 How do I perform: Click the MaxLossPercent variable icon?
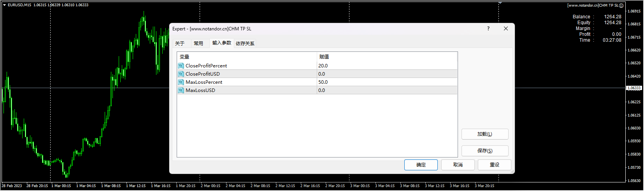click(181, 82)
